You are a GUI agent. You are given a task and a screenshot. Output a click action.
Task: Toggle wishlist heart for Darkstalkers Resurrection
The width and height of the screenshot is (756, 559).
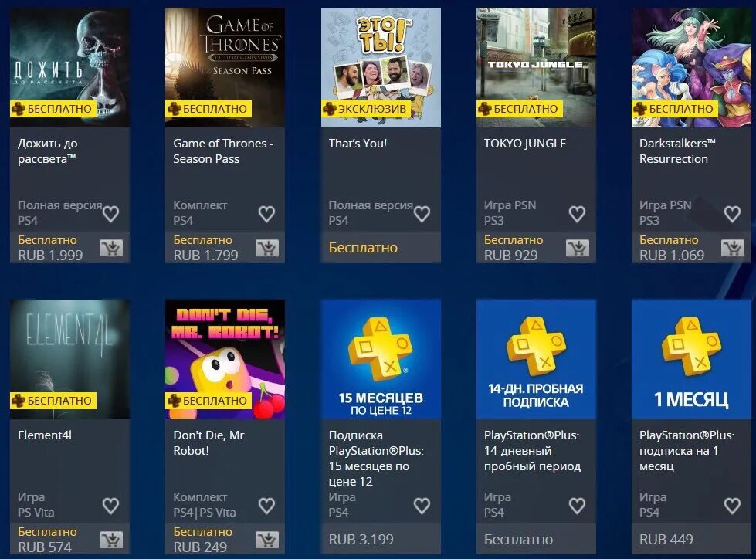click(732, 214)
